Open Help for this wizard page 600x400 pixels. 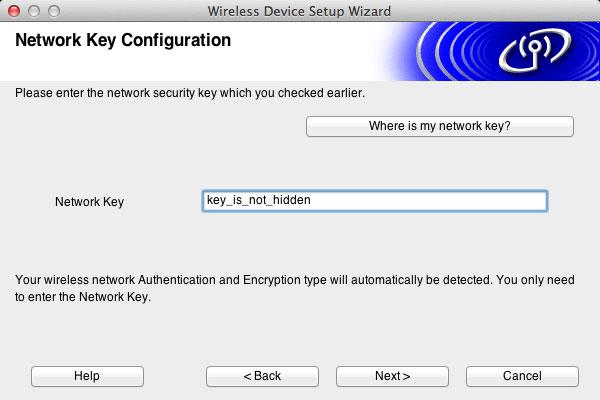pos(87,376)
